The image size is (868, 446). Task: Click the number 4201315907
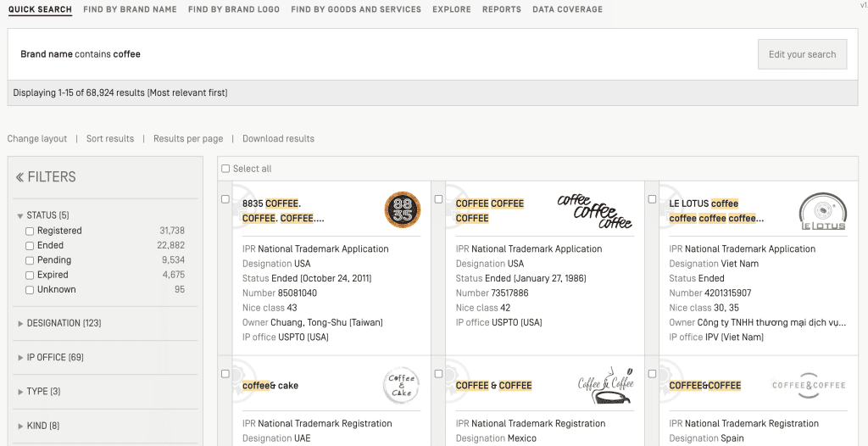pyautogui.click(x=728, y=293)
